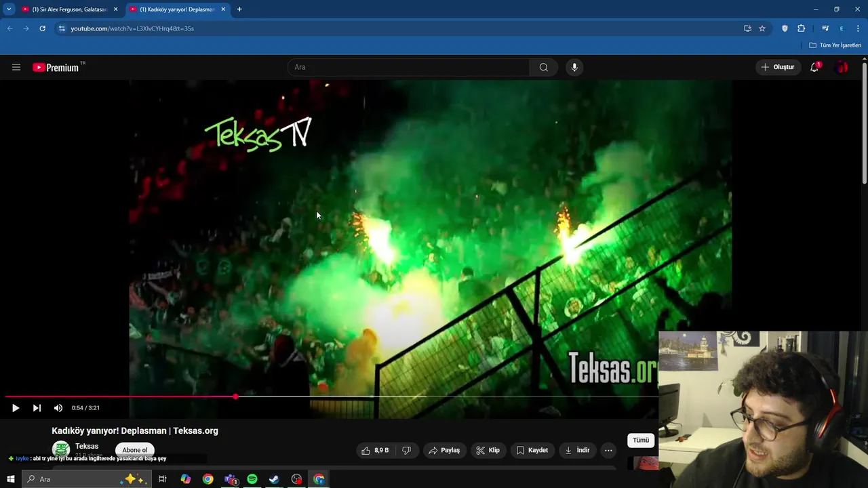Image resolution: width=868 pixels, height=488 pixels.
Task: Open Teksas channel name link
Action: (87, 446)
